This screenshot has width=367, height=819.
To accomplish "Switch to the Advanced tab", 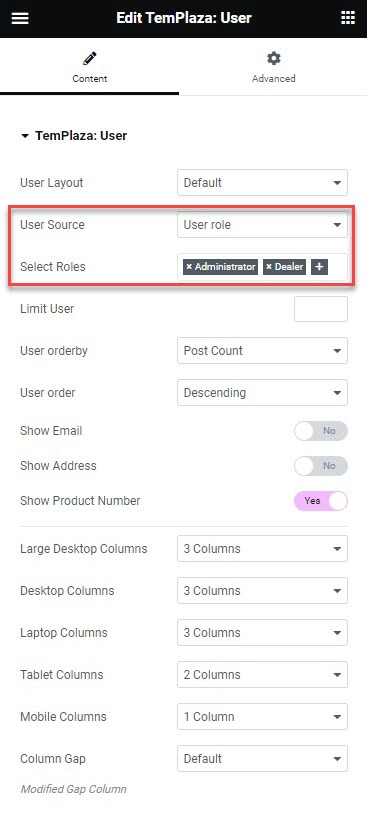I will click(x=274, y=68).
